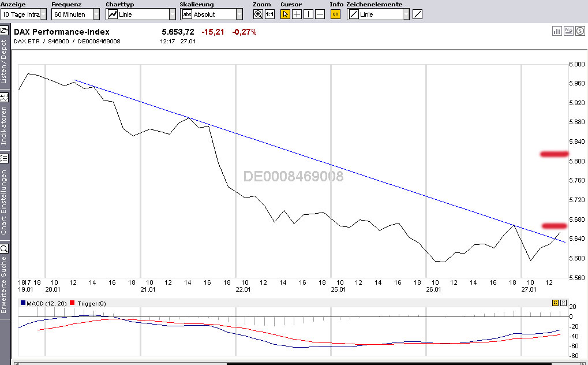Click the 1:1 zoom reset icon

tap(269, 14)
